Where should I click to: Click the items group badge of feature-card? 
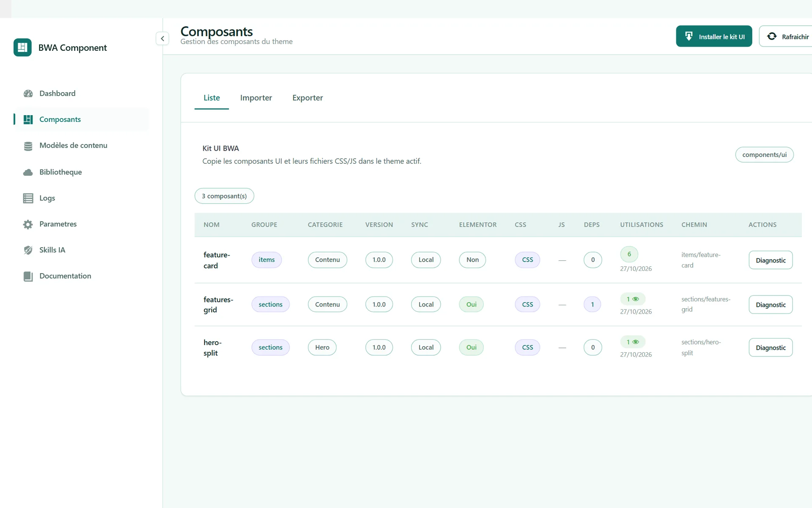point(266,260)
